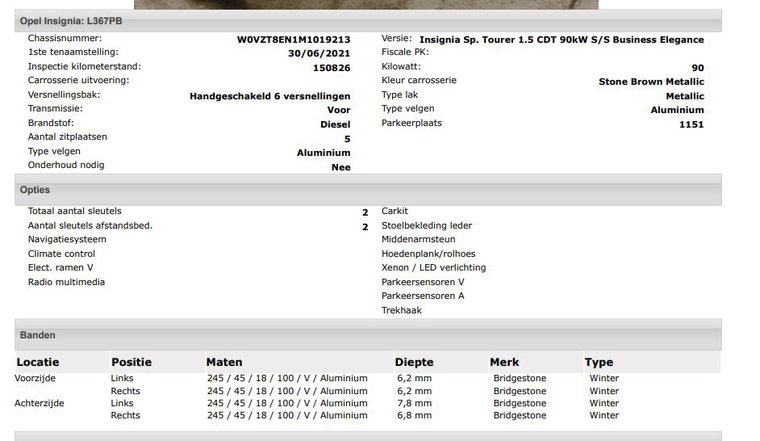Click the Transmissie value Voor
Screen dimensions: 760x441
[338, 110]
